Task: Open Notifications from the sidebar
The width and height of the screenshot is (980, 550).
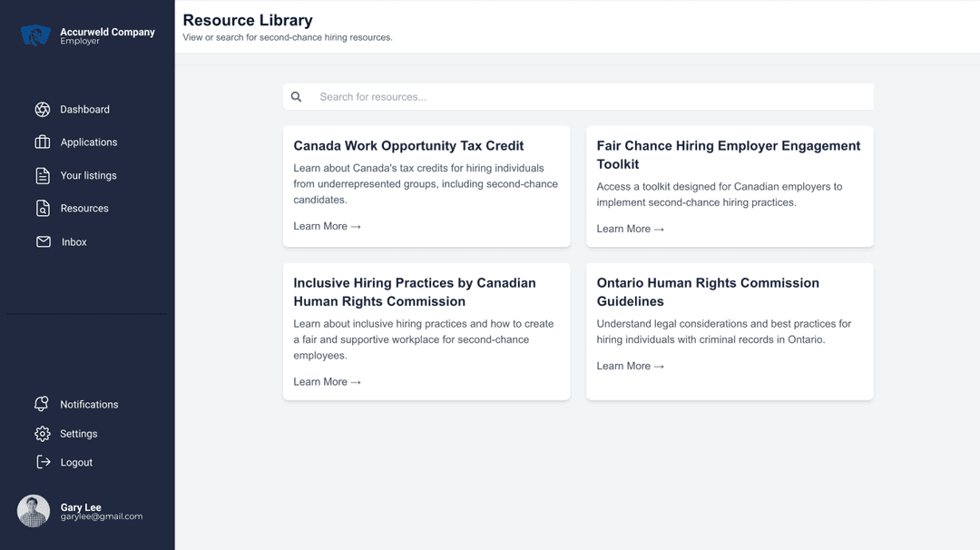Action: [89, 405]
